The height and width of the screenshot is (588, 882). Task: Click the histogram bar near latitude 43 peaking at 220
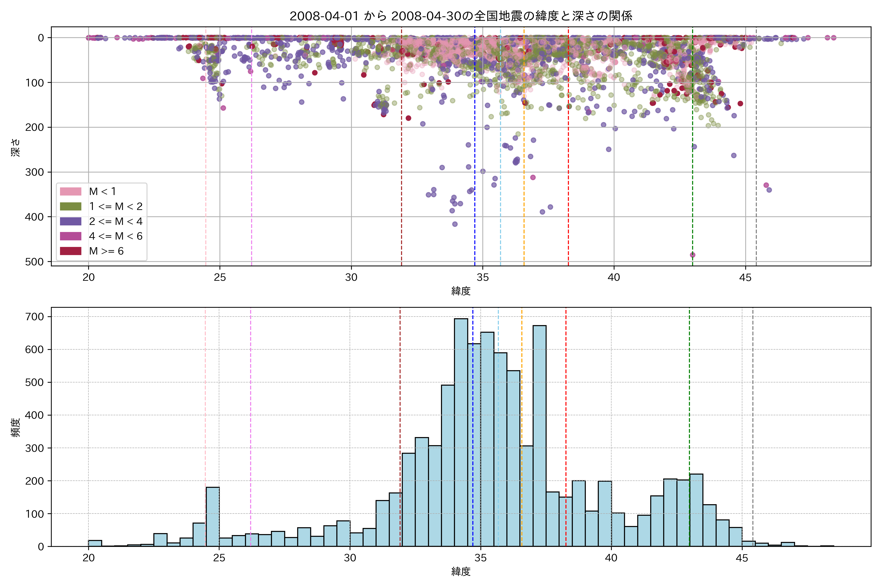click(x=696, y=510)
